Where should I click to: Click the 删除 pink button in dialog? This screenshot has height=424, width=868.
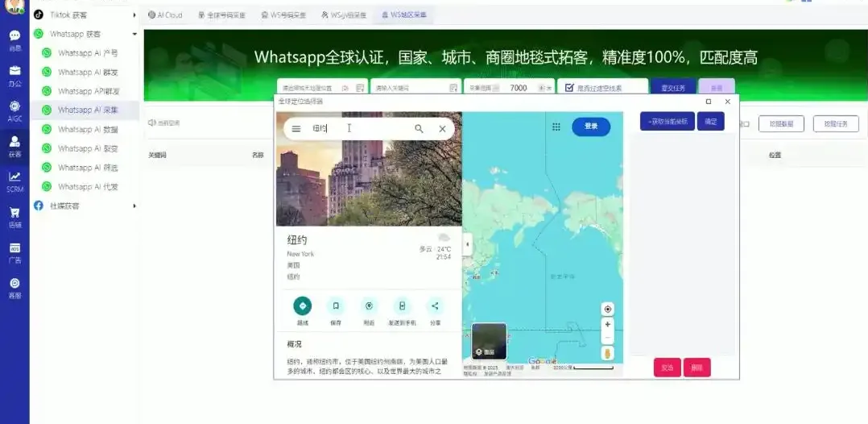point(697,368)
